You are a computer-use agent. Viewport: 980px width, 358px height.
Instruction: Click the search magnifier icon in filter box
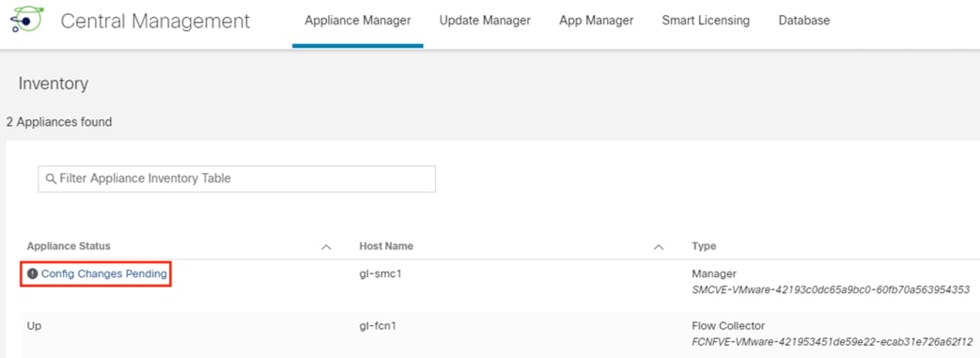pos(52,179)
